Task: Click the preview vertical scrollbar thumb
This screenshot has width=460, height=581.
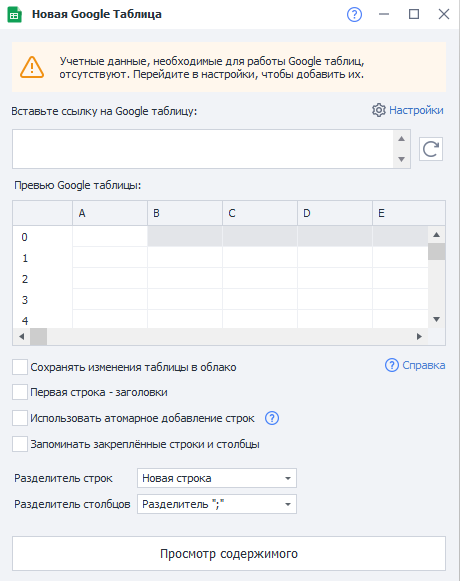Action: (437, 252)
